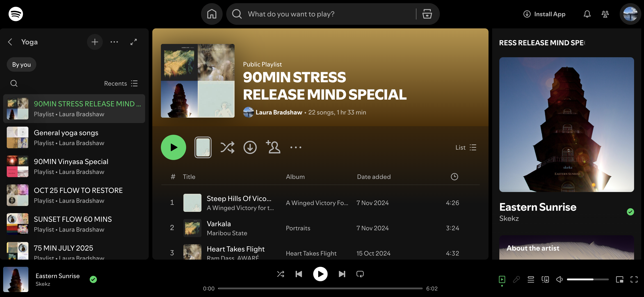Download the playlist for offline listening
Viewport: 644px width, 297px height.
click(250, 147)
